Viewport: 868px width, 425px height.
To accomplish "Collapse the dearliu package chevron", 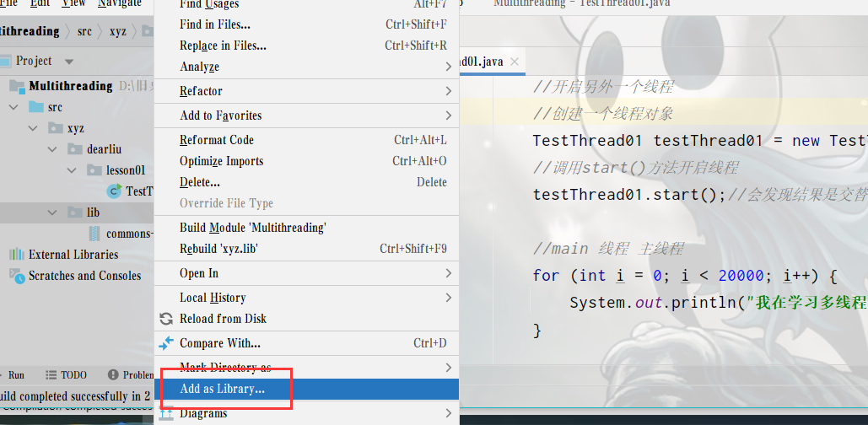I will coord(52,149).
